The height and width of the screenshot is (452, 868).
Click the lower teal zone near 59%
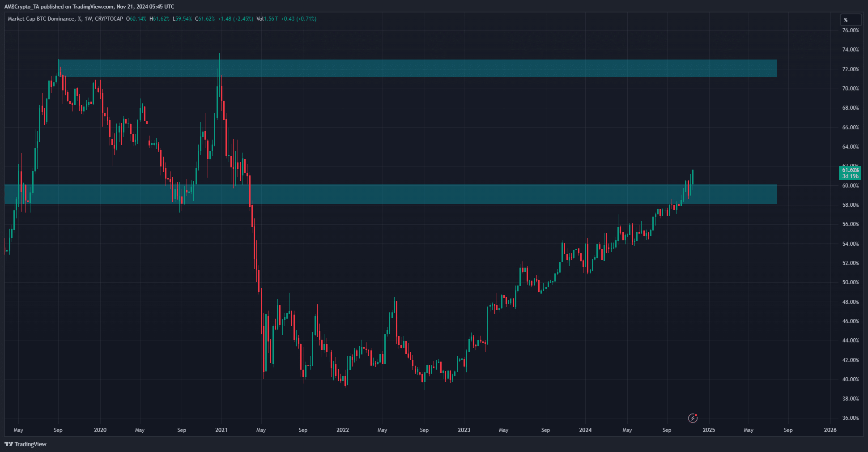pos(390,194)
